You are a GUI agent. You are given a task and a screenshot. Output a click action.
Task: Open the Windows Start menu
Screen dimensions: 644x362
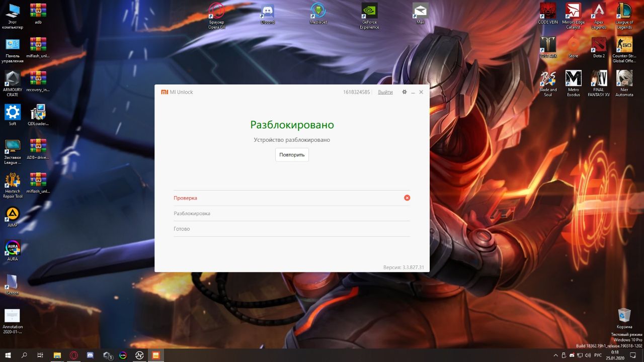(x=8, y=355)
